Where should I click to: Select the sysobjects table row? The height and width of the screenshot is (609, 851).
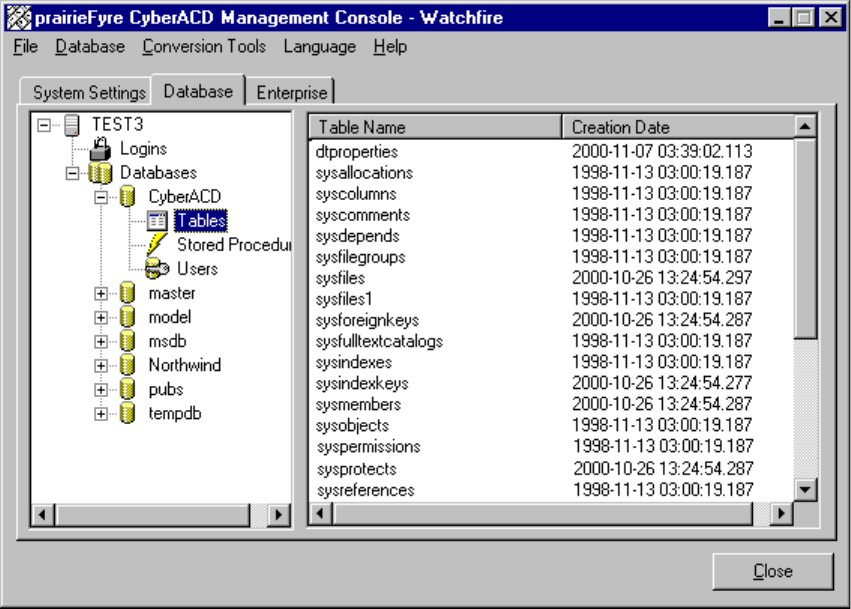551,426
